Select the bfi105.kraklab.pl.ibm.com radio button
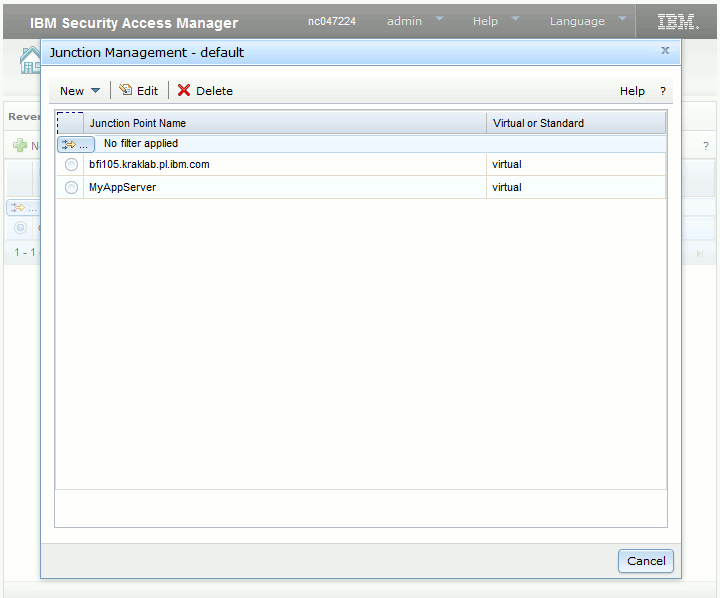Viewport: 720px width, 598px height. (71, 164)
